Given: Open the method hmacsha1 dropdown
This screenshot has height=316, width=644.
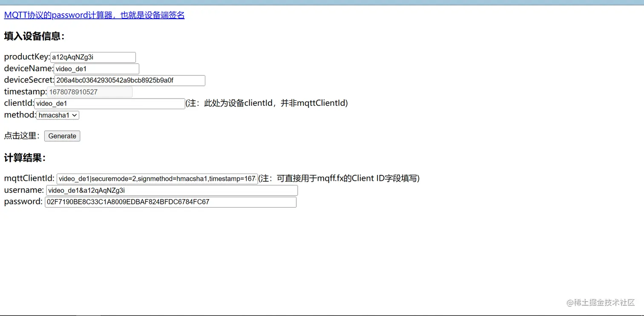Looking at the screenshot, I should tap(57, 115).
